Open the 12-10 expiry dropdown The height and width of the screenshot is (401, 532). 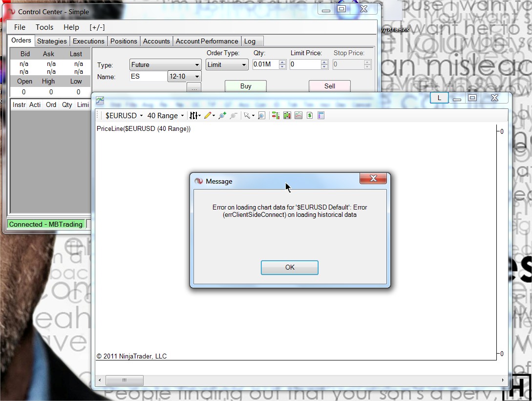click(x=184, y=76)
